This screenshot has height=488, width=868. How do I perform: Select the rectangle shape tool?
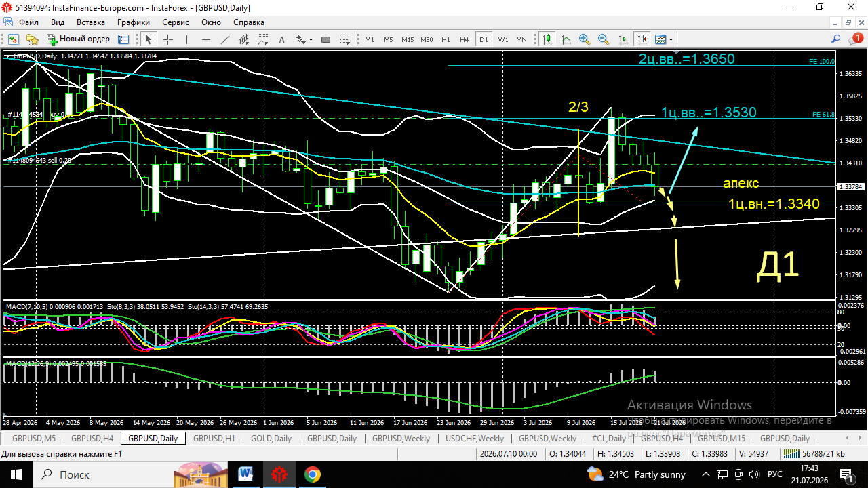click(325, 39)
